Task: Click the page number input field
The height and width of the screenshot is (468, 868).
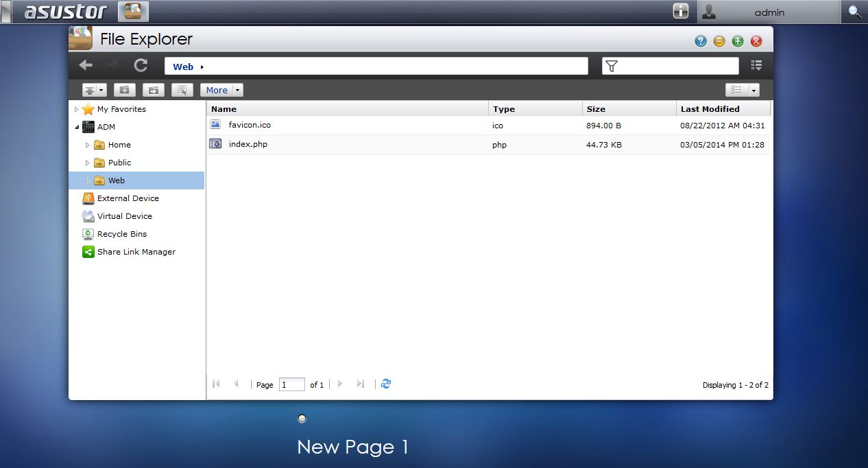Action: pos(292,384)
